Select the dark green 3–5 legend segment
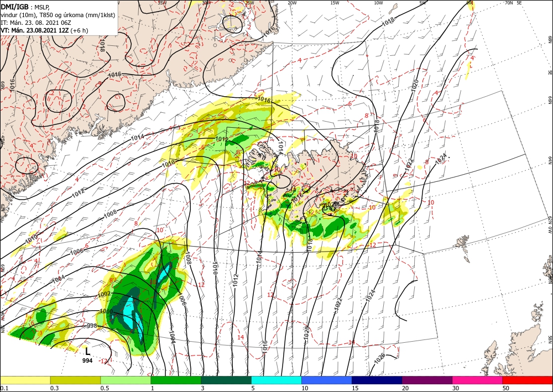553x392 pixels. [x=226, y=380]
